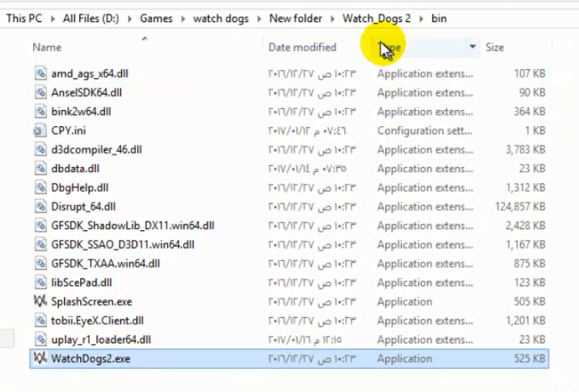Navigate to This PC in address bar
The width and height of the screenshot is (579, 392).
[25, 19]
